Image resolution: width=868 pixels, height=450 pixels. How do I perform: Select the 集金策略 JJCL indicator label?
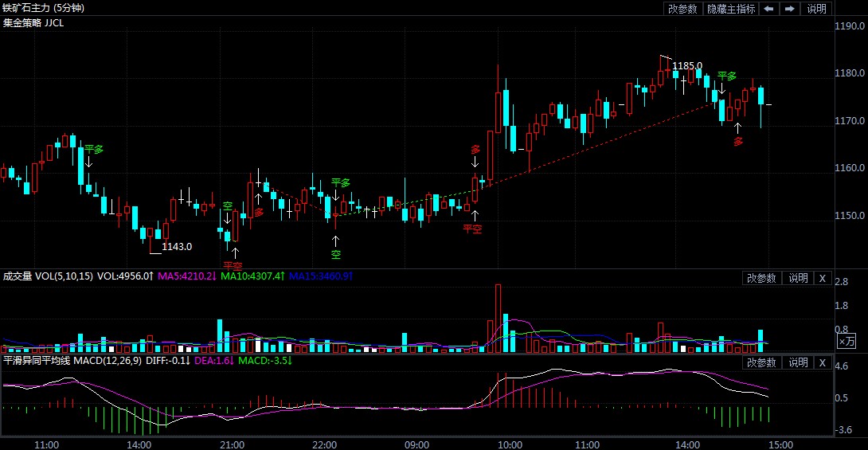33,23
